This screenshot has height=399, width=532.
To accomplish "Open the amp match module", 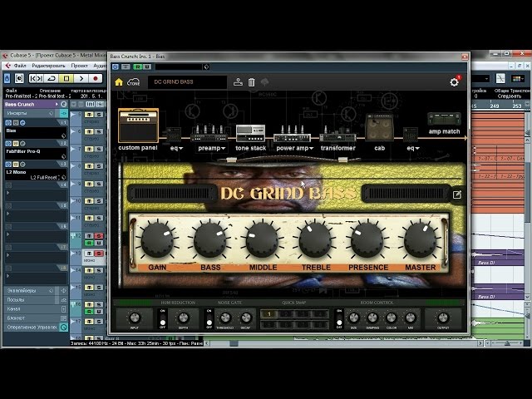I will point(444,120).
